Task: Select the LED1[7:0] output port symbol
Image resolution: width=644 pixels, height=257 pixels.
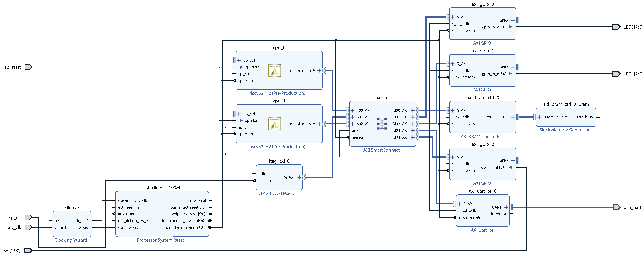Action: point(616,74)
